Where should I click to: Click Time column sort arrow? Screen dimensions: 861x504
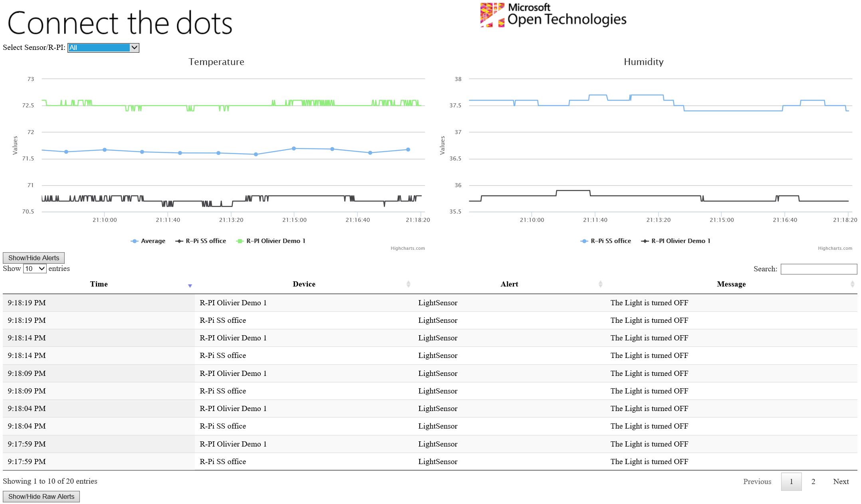(190, 285)
